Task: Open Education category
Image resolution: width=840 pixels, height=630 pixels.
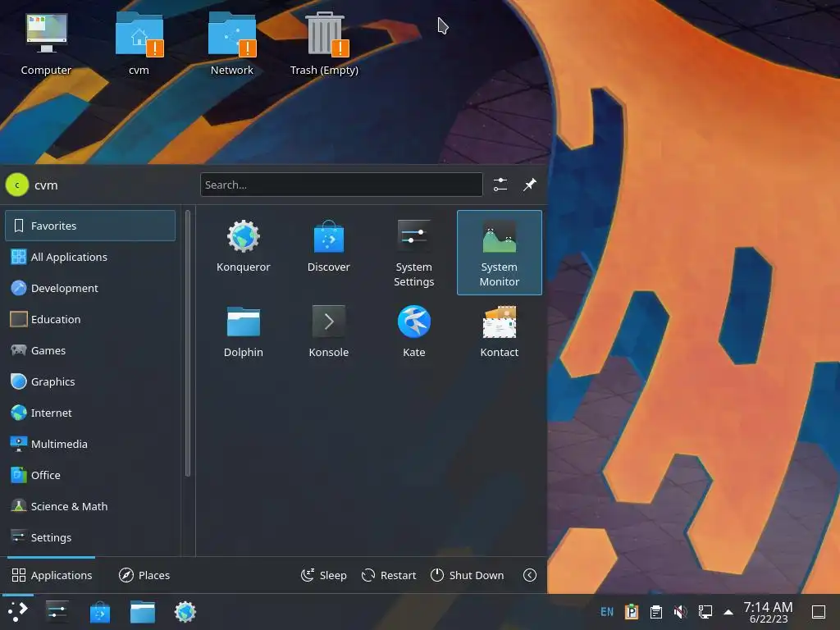Action: (x=90, y=319)
